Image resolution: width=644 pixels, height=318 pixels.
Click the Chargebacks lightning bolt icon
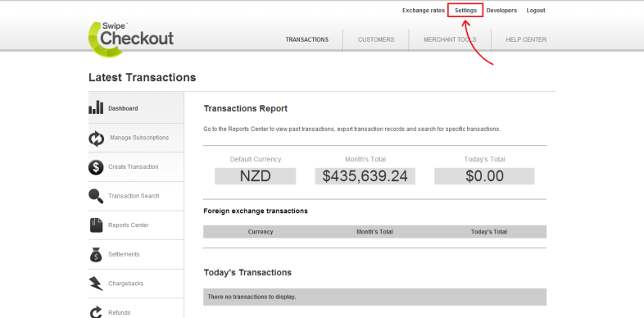pyautogui.click(x=96, y=284)
